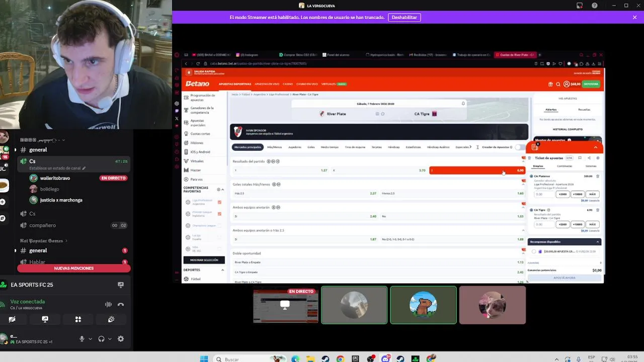Image resolution: width=644 pixels, height=362 pixels.
Task: Open Programación de apuestas in sidebar
Action: 202,98
